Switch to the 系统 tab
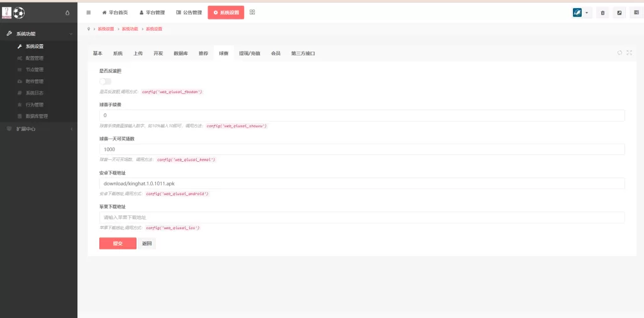 [x=118, y=54]
